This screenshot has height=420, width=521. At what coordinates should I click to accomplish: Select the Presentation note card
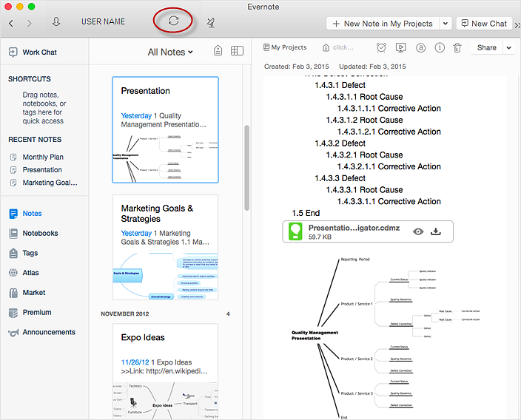click(x=165, y=130)
